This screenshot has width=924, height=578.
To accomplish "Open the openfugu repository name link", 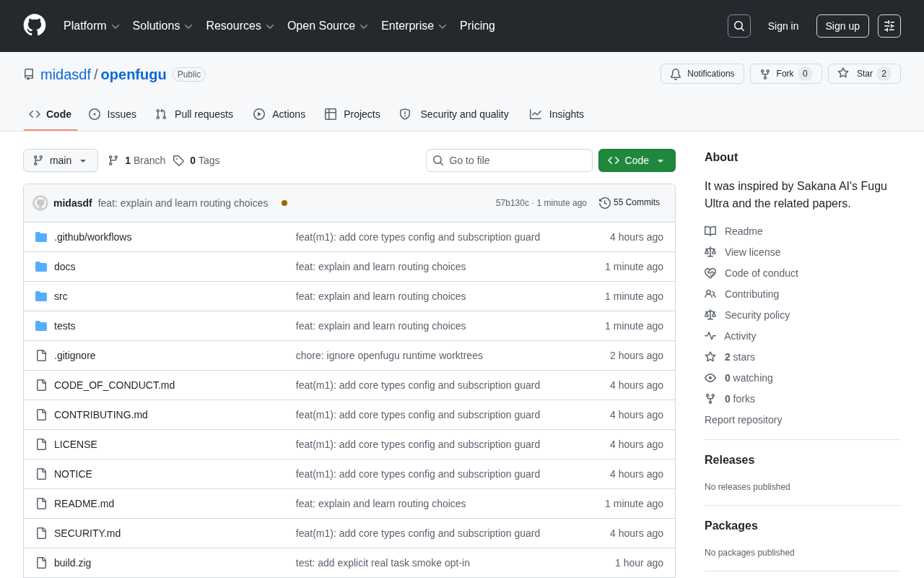I will tap(134, 74).
